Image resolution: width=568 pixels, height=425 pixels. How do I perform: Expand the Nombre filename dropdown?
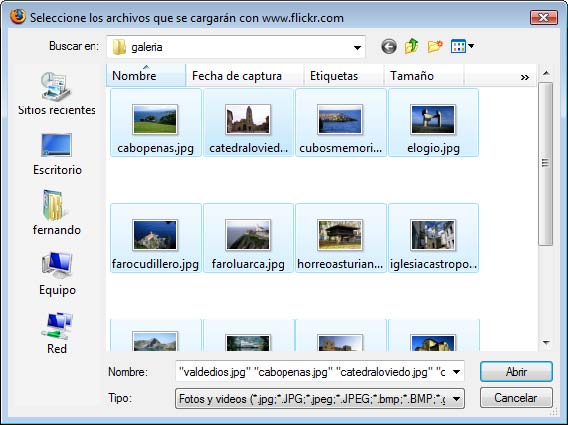pos(456,372)
